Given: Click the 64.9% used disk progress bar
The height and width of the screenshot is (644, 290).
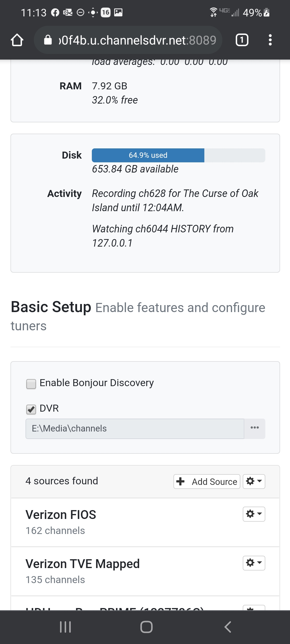Looking at the screenshot, I should pyautogui.click(x=178, y=155).
